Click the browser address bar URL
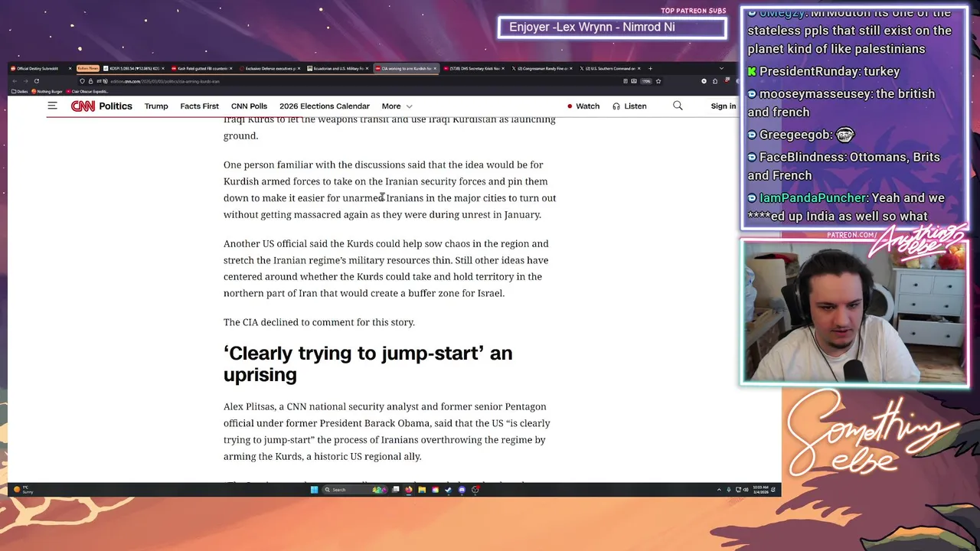The height and width of the screenshot is (551, 980). [x=165, y=81]
